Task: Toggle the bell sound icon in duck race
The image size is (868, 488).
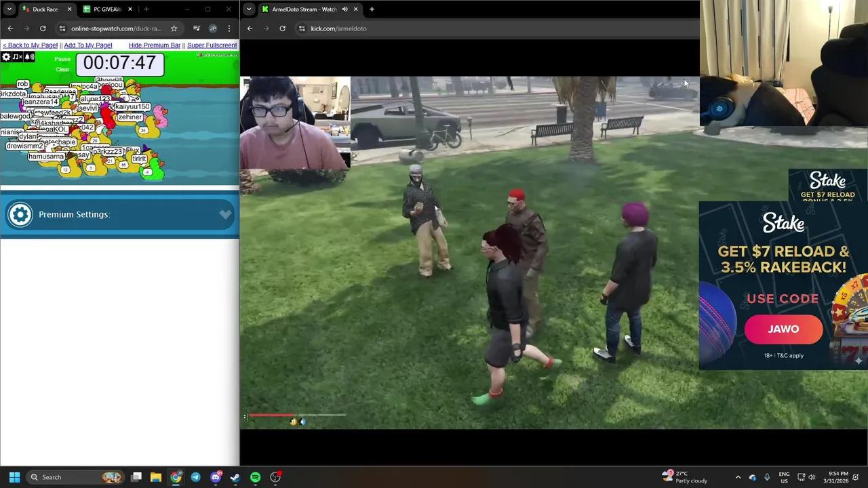Action: point(30,57)
